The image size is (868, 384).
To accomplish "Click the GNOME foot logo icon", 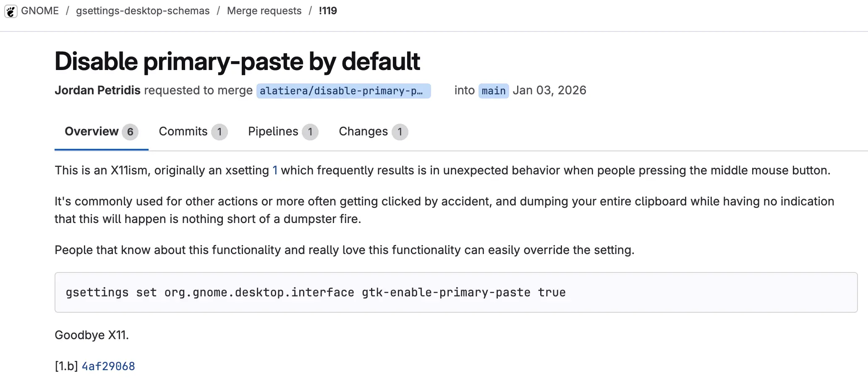I will (10, 11).
